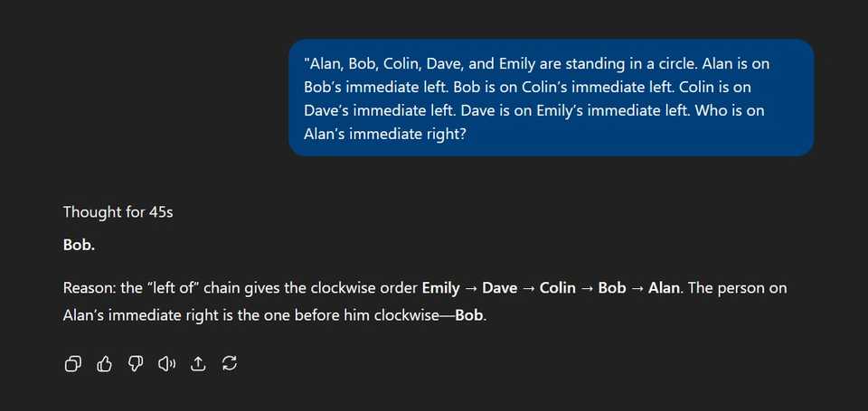Click the quoted "left of" phrase
The height and width of the screenshot is (411, 868).
pos(171,288)
